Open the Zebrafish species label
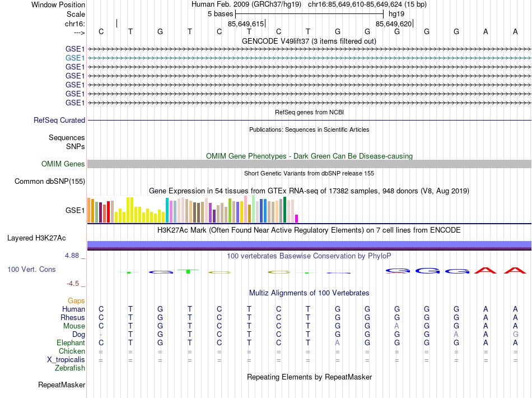The height and width of the screenshot is (398, 532). pyautogui.click(x=70, y=368)
